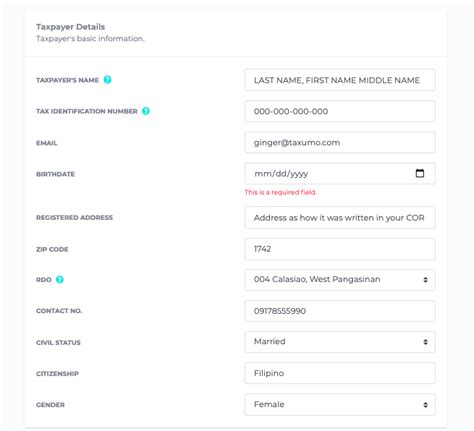Viewport: 474px width, 431px height.
Task: Focus the Registered Address input box
Action: click(340, 217)
